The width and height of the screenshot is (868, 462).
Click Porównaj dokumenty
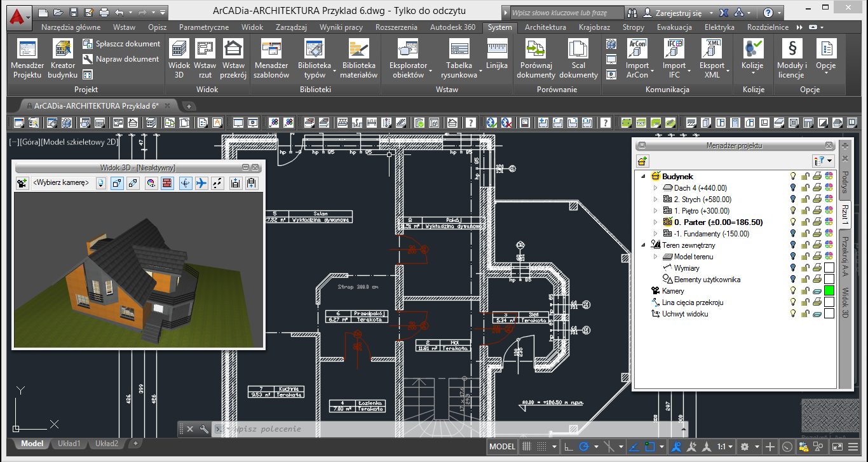[536, 58]
